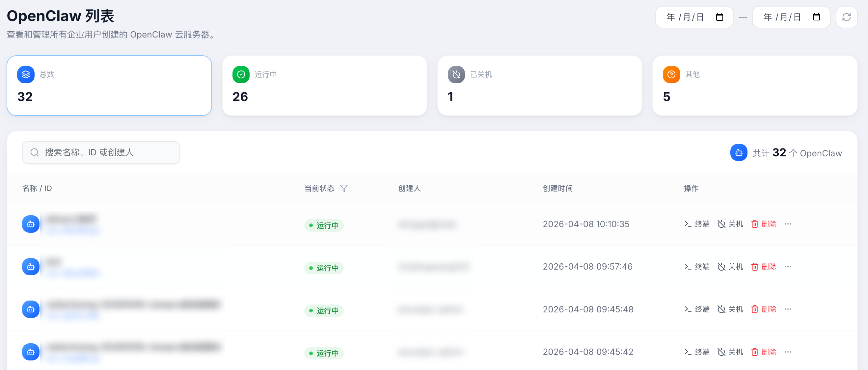Open 终端 for the 10:10:35 server

point(696,224)
